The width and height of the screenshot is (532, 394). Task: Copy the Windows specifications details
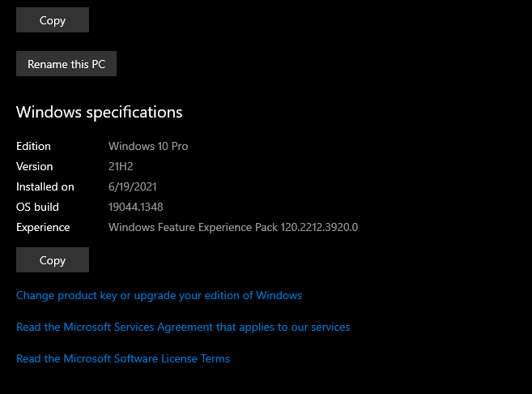pos(53,260)
